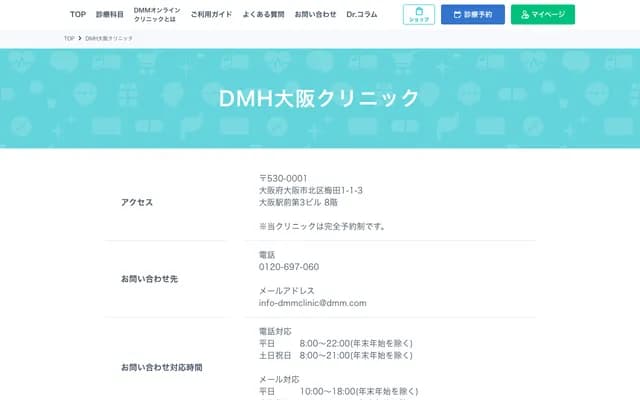This screenshot has width=640, height=400.
Task: Click お問い合わせ対応時間 row label
Action: (162, 367)
